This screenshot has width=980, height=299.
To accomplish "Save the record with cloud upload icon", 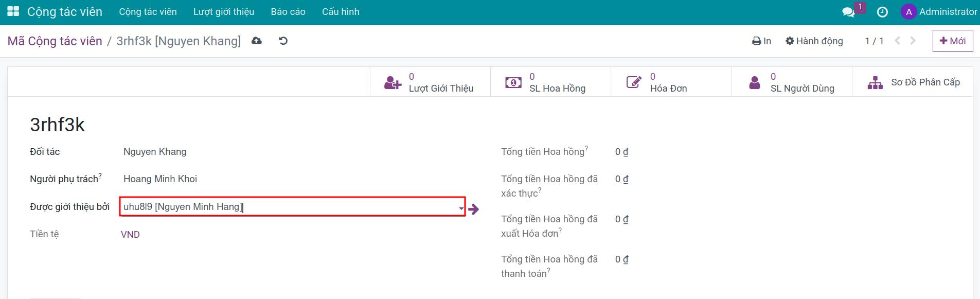I will (257, 41).
